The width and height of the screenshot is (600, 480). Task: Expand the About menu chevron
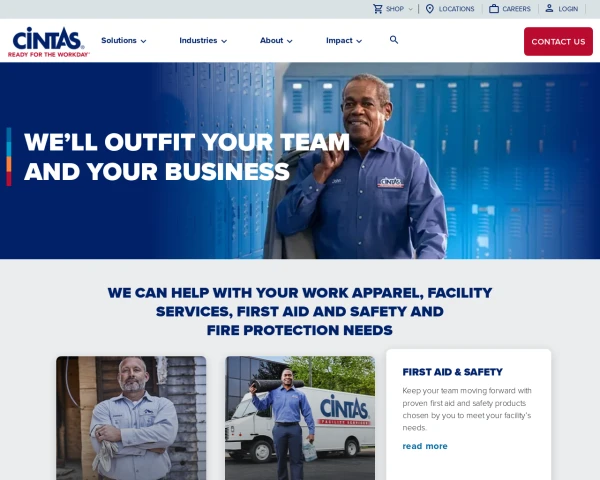click(290, 41)
